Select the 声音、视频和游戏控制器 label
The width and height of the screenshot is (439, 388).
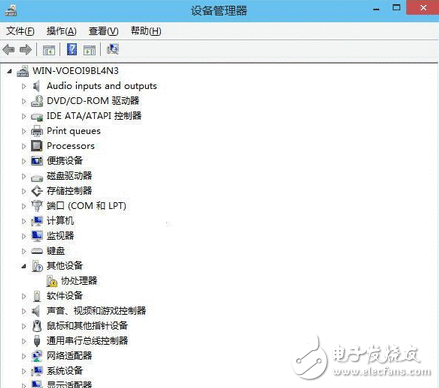(96, 311)
